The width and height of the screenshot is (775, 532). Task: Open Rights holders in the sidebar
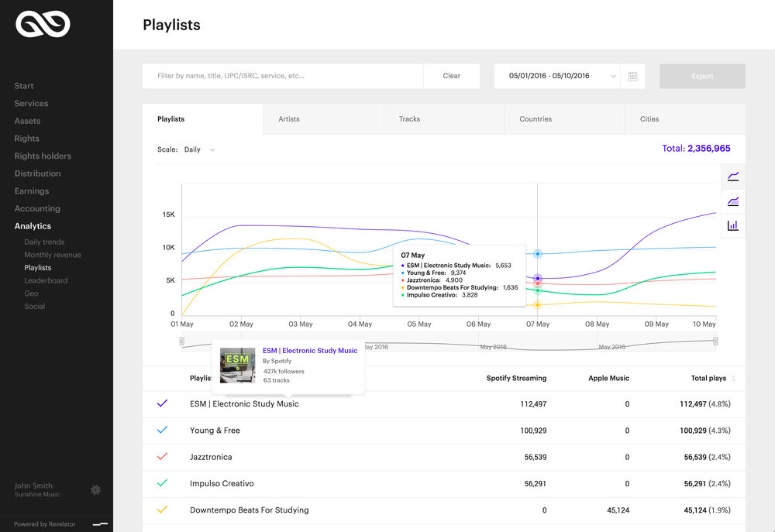(x=43, y=156)
